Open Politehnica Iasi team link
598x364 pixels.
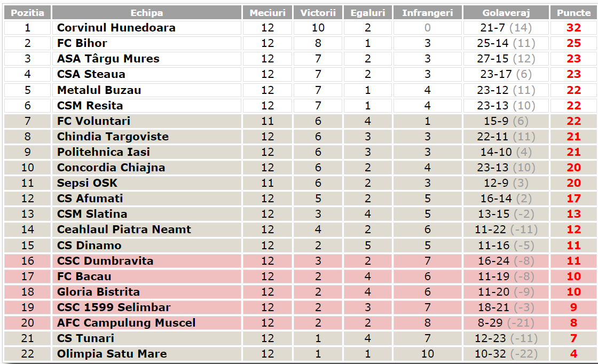pos(104,152)
